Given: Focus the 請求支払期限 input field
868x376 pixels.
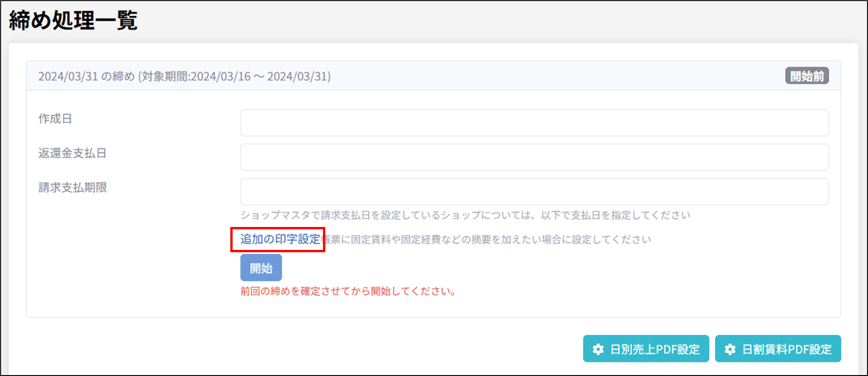Looking at the screenshot, I should (x=534, y=192).
